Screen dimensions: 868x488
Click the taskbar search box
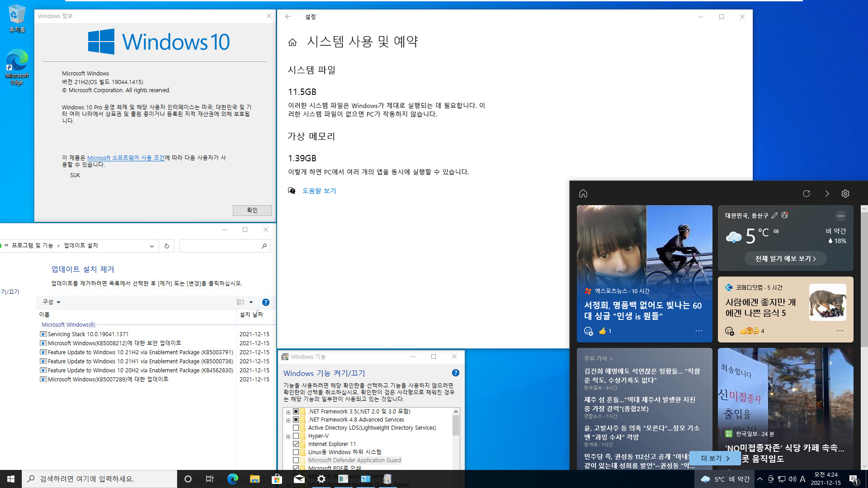pos(99,479)
